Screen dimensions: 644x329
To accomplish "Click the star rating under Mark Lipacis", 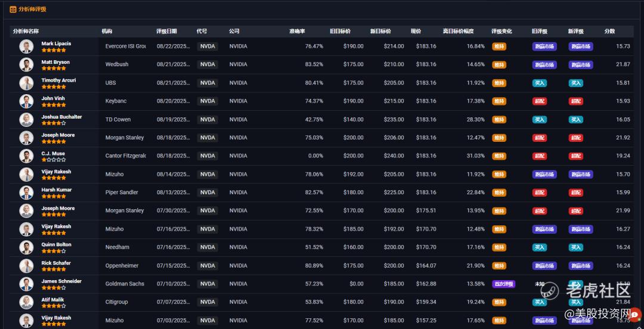I will (54, 50).
